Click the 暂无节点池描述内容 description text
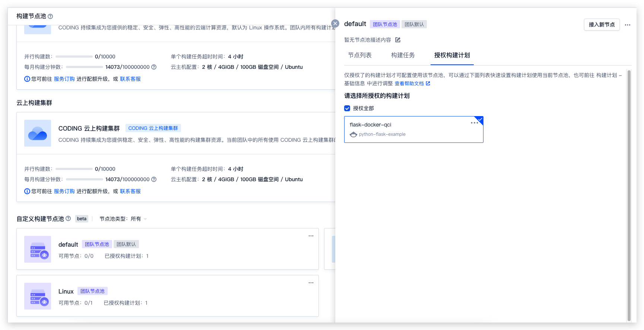The height and width of the screenshot is (330, 644). click(368, 40)
